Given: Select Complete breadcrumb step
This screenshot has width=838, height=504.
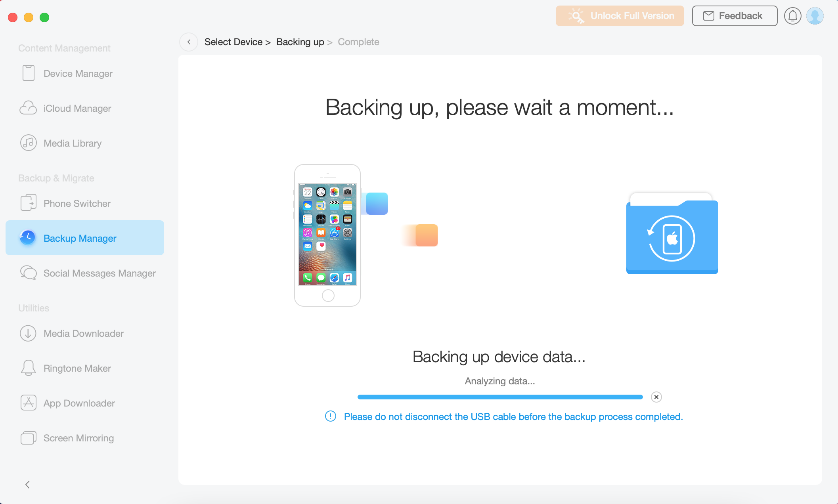Looking at the screenshot, I should (x=359, y=42).
